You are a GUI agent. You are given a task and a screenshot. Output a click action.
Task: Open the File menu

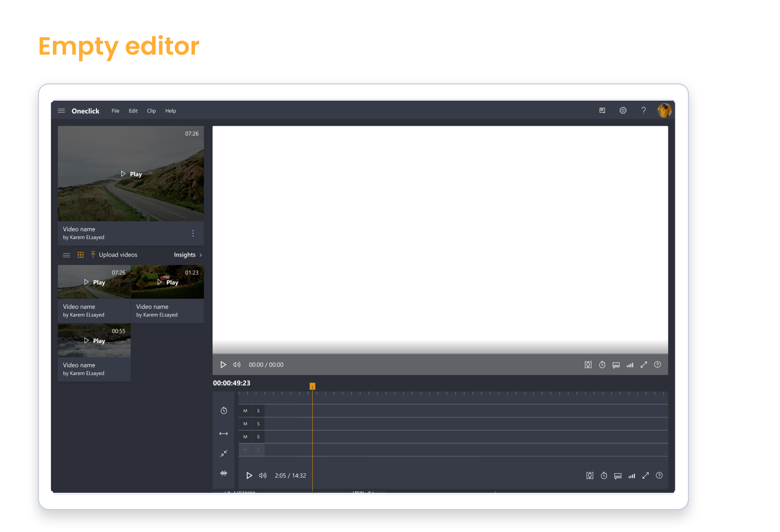(115, 111)
